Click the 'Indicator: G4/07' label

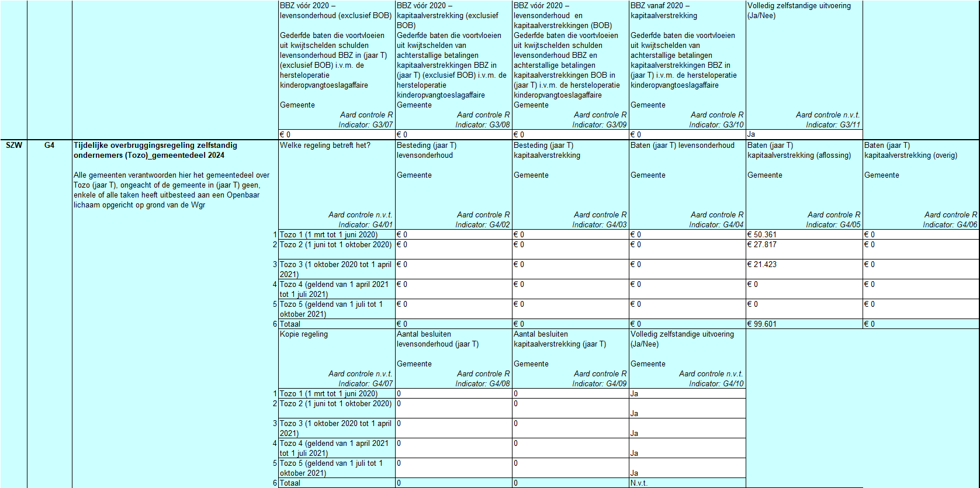[x=366, y=384]
